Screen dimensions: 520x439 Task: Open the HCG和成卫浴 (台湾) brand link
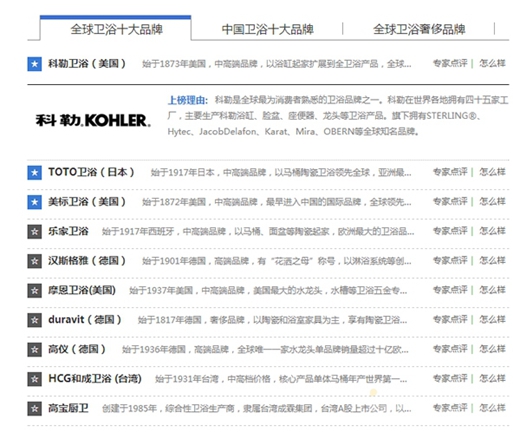(x=95, y=378)
